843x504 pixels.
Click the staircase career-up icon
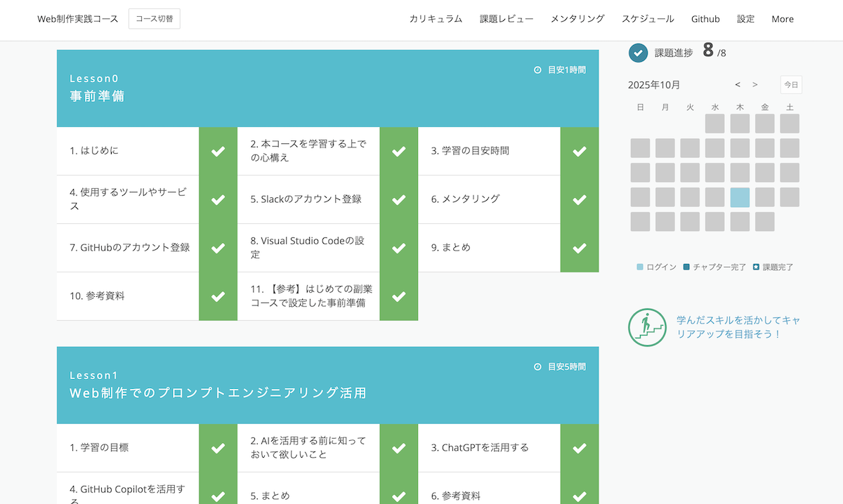tap(647, 327)
